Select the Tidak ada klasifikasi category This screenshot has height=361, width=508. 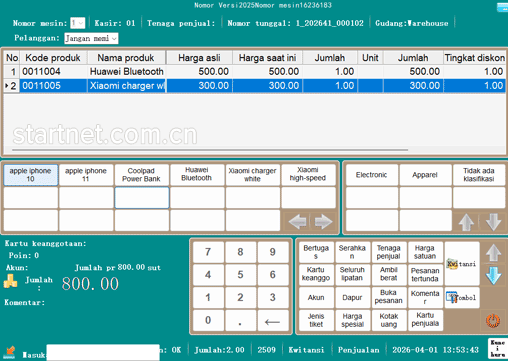[x=479, y=175]
